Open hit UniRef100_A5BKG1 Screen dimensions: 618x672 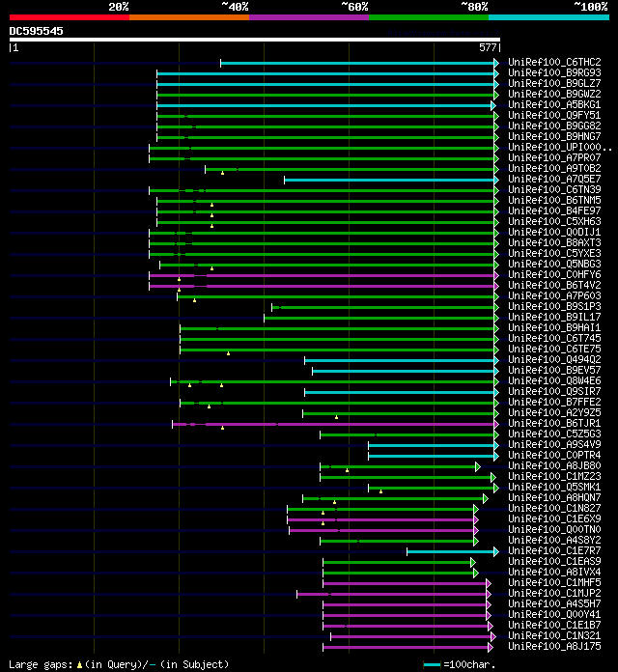pyautogui.click(x=554, y=104)
